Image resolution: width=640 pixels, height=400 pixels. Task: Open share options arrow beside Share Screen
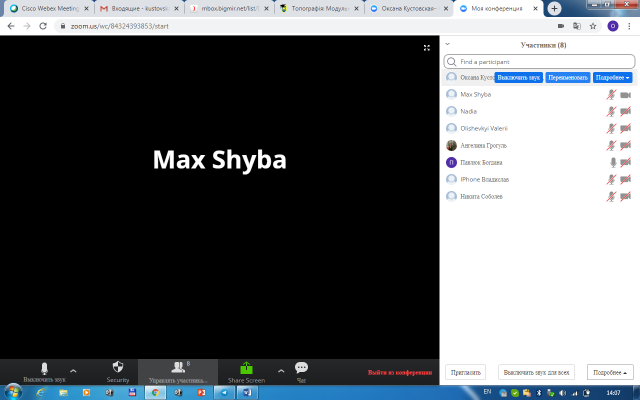point(281,371)
